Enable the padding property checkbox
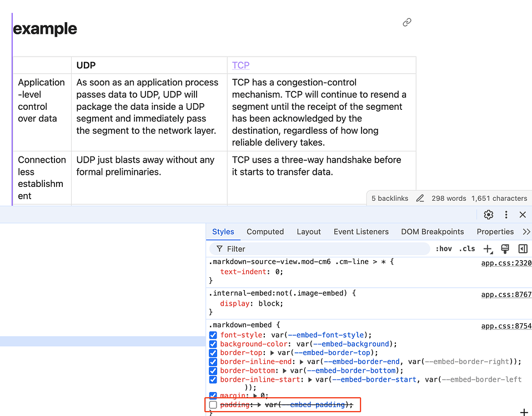 [x=213, y=405]
